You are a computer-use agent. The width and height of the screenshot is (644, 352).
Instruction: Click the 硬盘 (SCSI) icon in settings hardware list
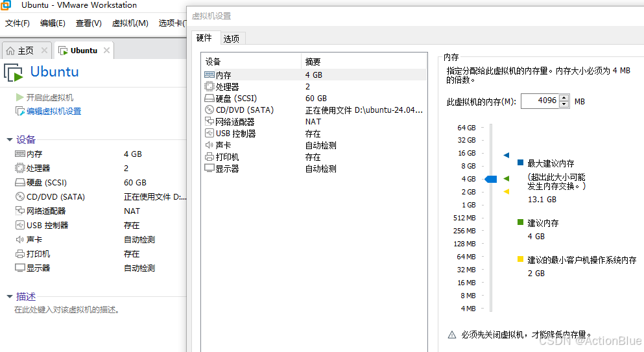coord(209,98)
